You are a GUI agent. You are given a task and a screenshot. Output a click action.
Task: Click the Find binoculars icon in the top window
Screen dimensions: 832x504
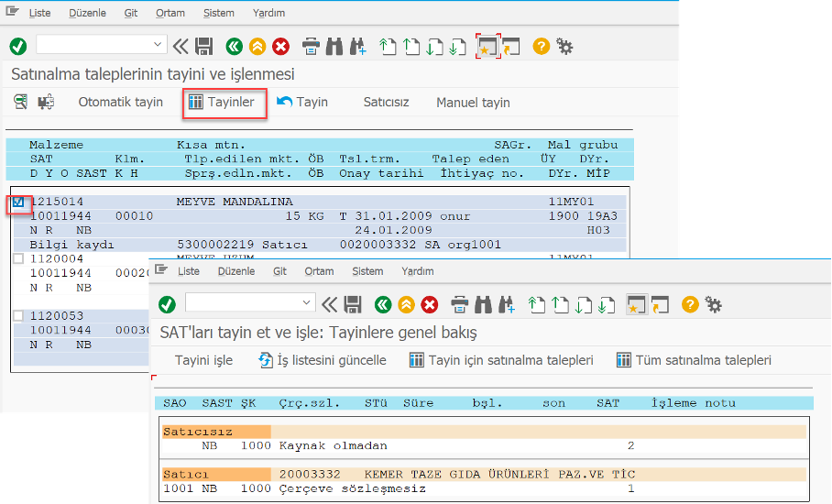pyautogui.click(x=334, y=47)
